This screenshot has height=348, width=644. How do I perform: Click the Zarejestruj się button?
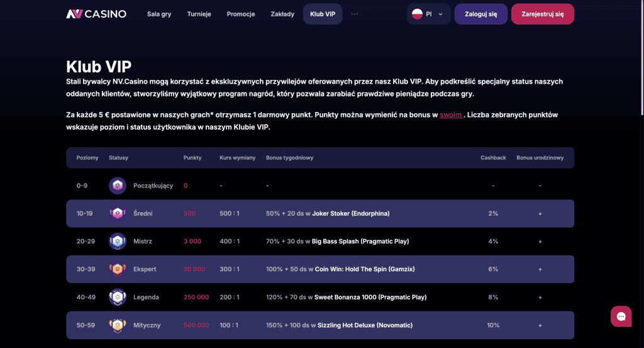543,14
